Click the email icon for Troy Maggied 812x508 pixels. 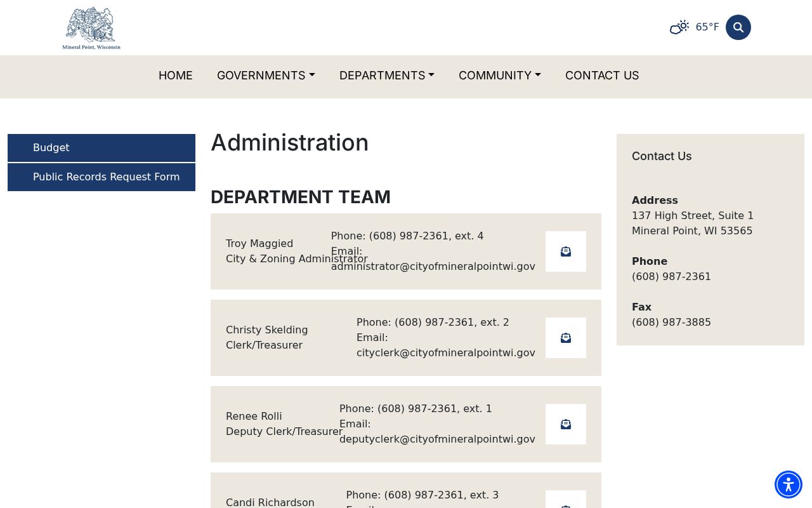(566, 251)
